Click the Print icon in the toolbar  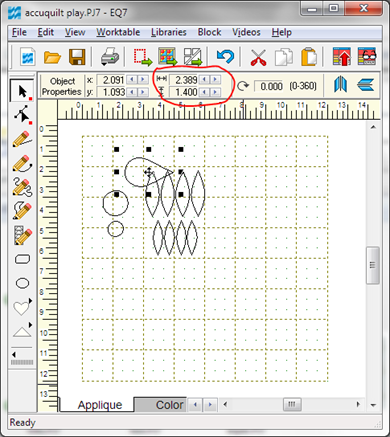tap(110, 57)
